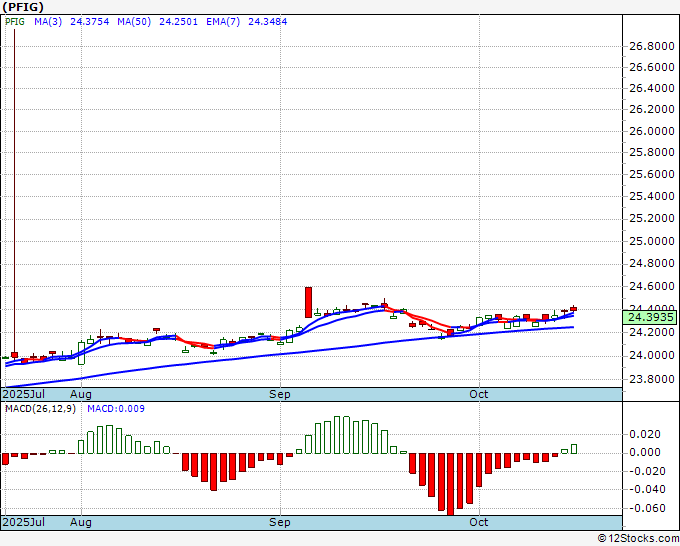680x546 pixels.
Task: Click the EMA(7) value 24.3484
Action: click(x=267, y=22)
